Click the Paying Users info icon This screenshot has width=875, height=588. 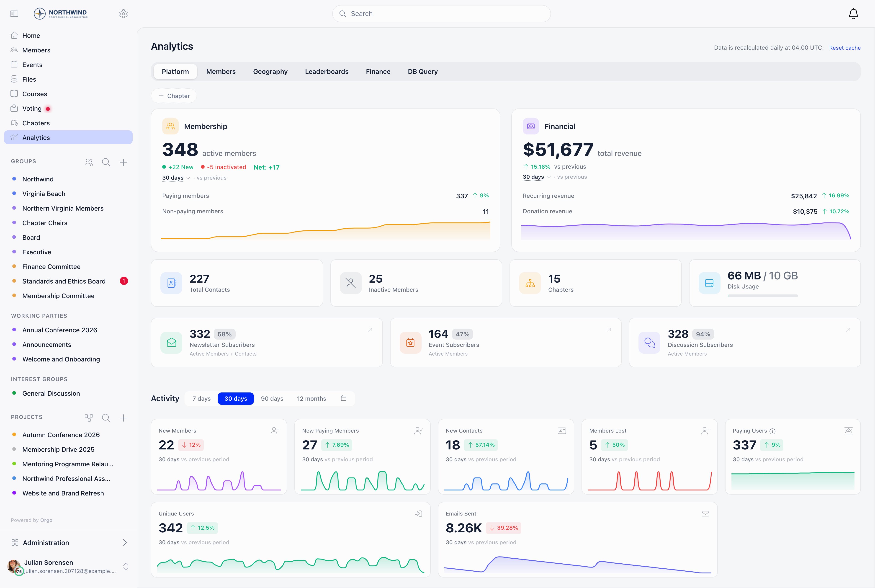[772, 431]
